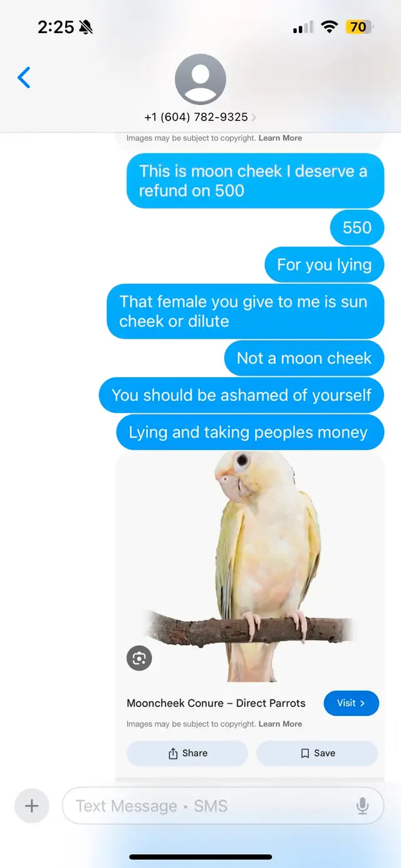
Task: Tap the phone number +1 (604) 782-9325
Action: 196,117
